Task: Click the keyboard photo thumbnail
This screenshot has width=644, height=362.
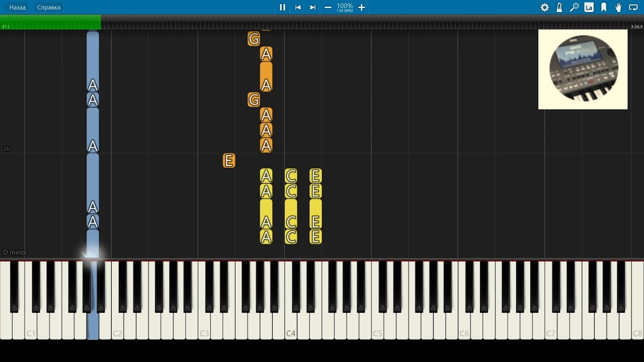Action: 583,69
